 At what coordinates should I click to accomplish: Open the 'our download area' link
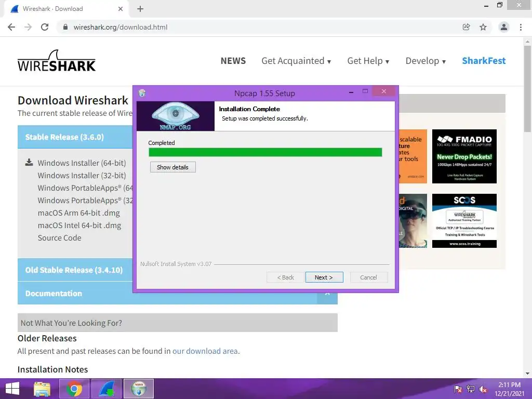point(205,351)
